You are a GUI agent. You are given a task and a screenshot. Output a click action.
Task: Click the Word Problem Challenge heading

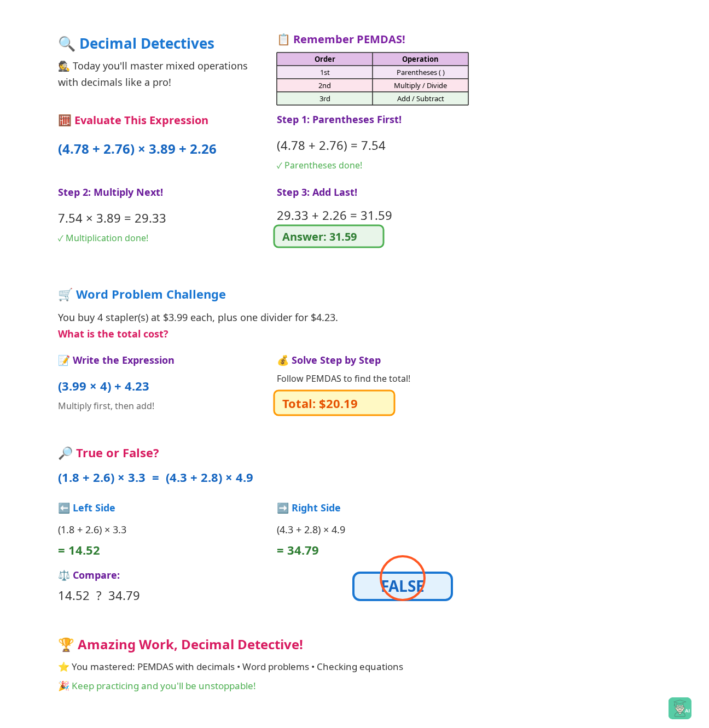(x=151, y=294)
